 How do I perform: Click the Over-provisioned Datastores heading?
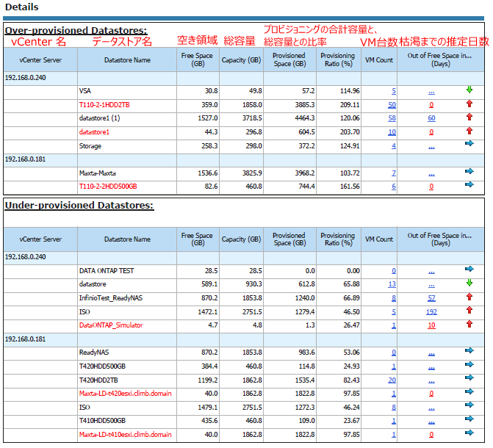coord(76,31)
